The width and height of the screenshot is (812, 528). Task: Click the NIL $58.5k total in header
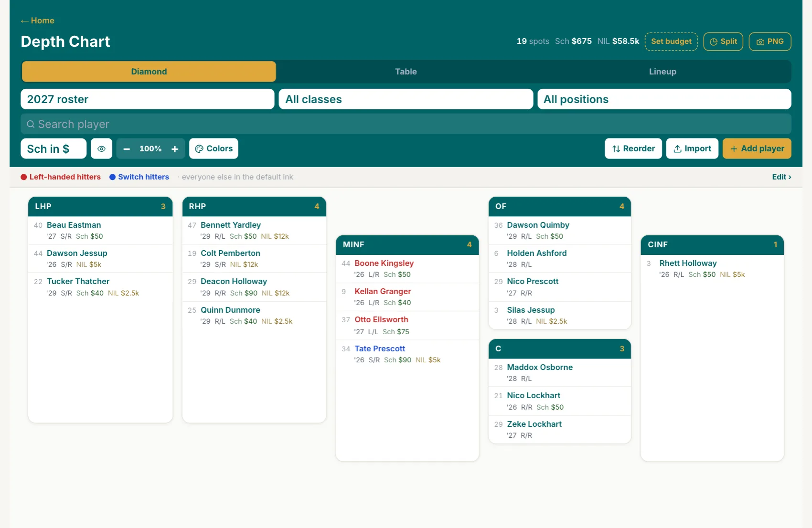pyautogui.click(x=618, y=42)
